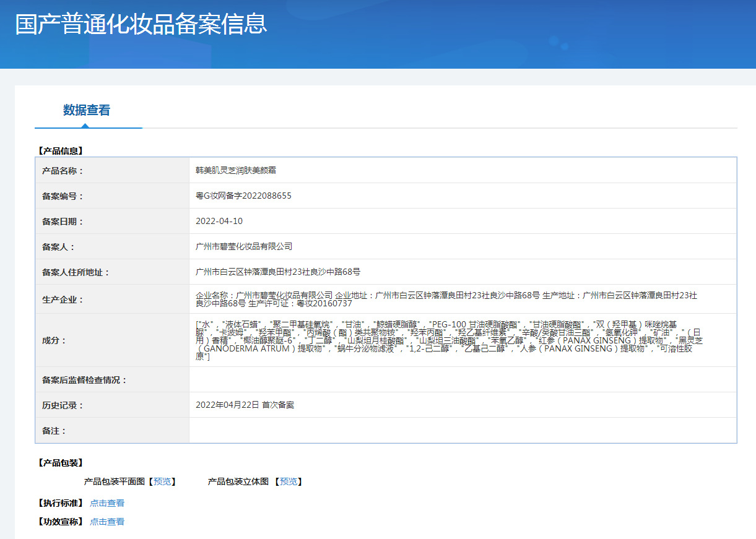Click the 【产品信息】 section heading
Viewport: 756px width, 539px height.
(x=59, y=150)
